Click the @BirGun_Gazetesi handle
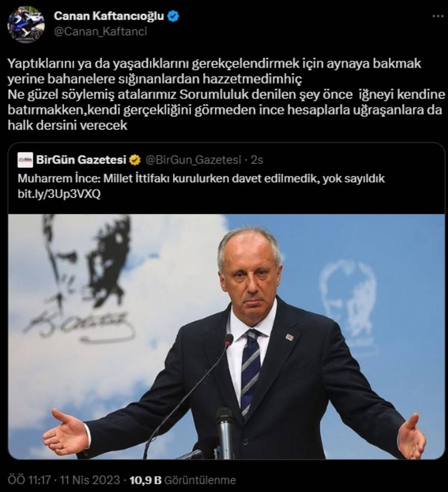This screenshot has height=492, width=448. pyautogui.click(x=193, y=160)
